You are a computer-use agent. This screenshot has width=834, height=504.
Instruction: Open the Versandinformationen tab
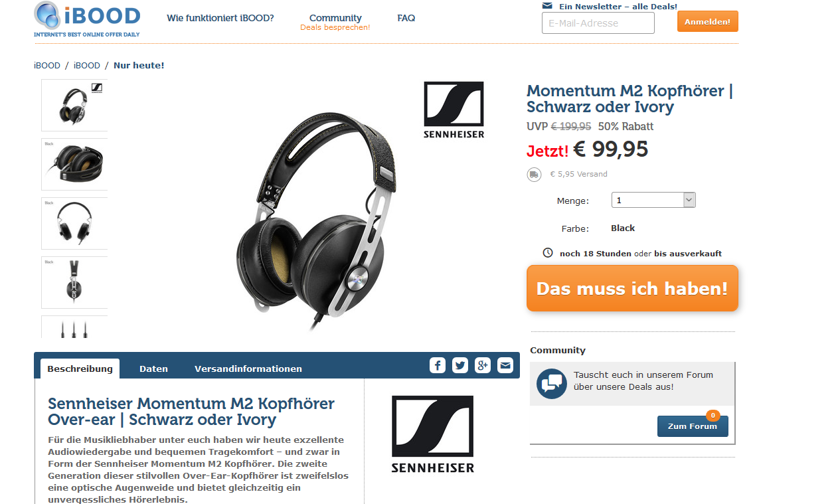(248, 369)
